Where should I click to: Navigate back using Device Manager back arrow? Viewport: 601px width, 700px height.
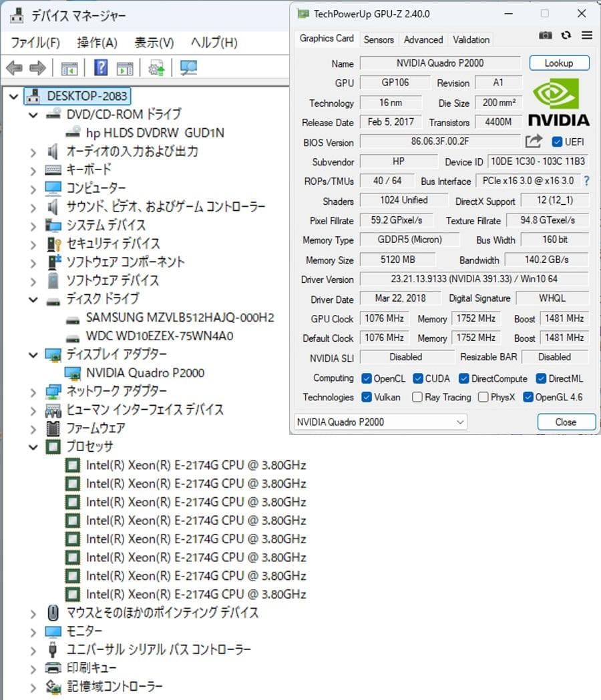[15, 67]
